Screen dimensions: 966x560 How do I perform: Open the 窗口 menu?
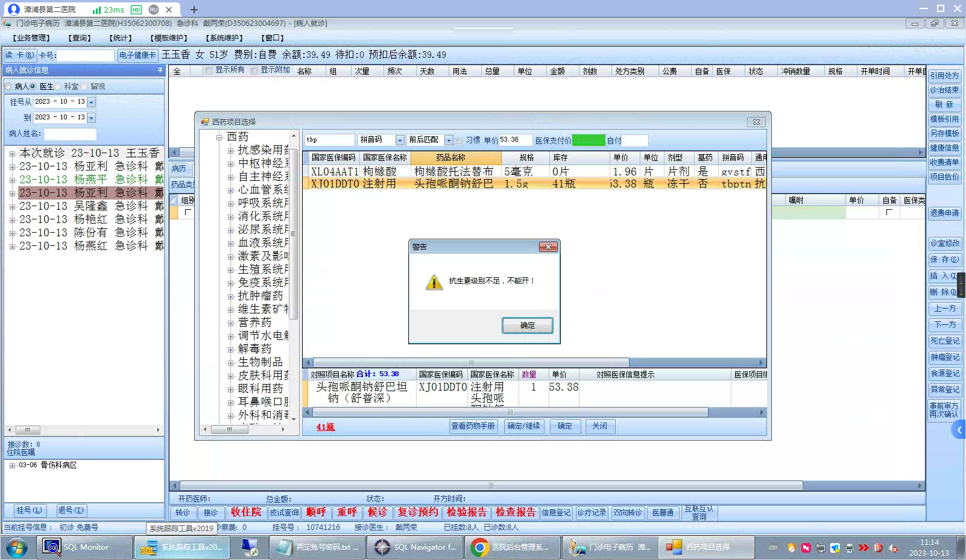point(273,38)
